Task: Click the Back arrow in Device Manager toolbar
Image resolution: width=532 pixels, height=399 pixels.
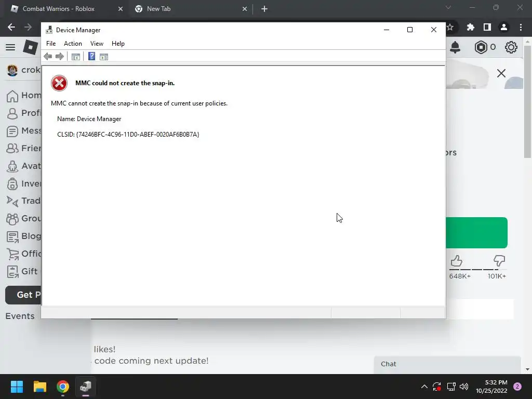Action: 48,57
